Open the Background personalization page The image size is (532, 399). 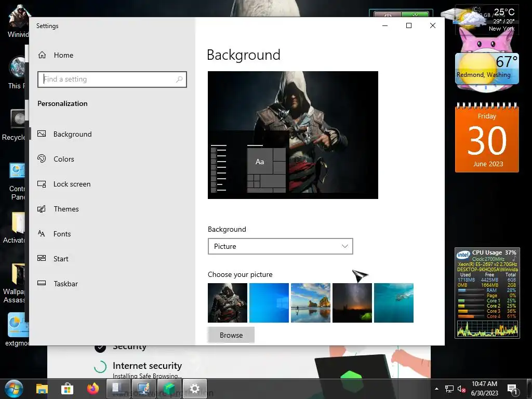pyautogui.click(x=64, y=134)
